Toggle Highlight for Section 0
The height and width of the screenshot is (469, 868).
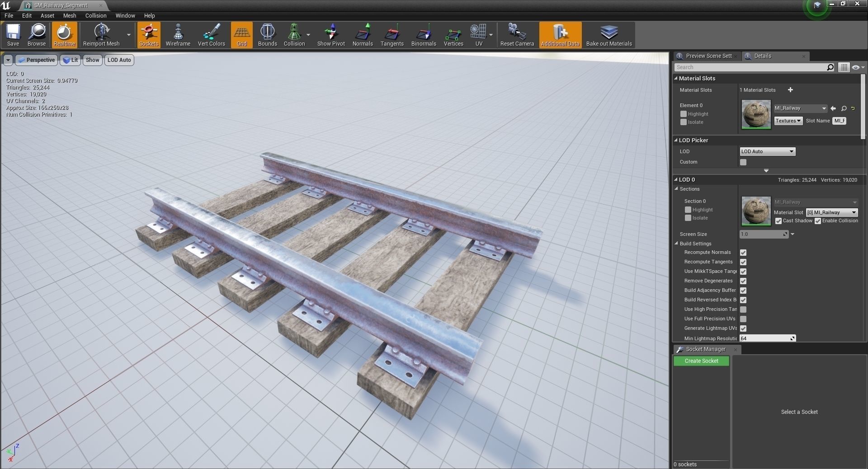click(688, 210)
